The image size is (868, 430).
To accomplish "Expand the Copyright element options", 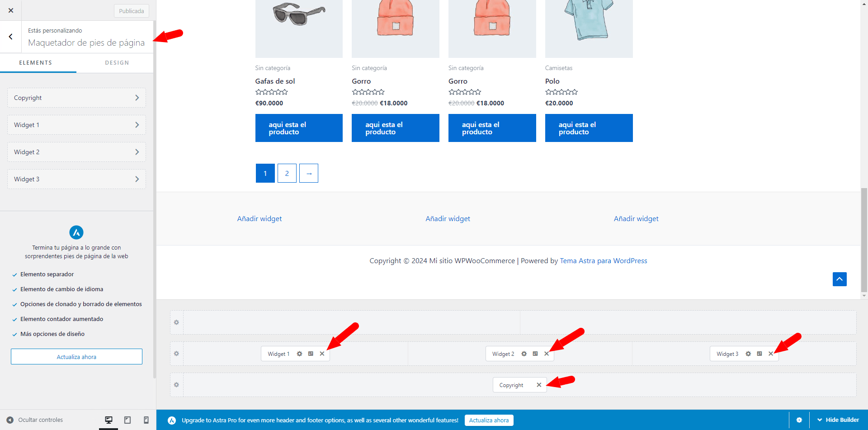I will coord(76,98).
